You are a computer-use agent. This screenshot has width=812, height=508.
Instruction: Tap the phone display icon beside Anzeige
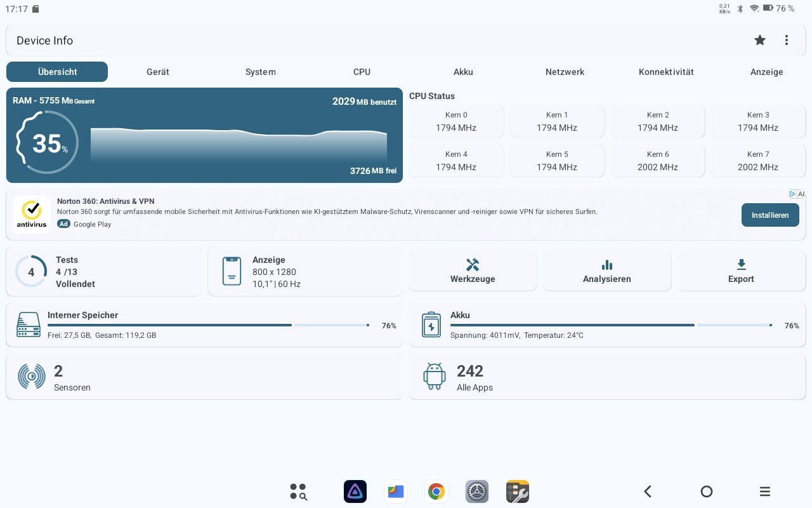tap(232, 271)
